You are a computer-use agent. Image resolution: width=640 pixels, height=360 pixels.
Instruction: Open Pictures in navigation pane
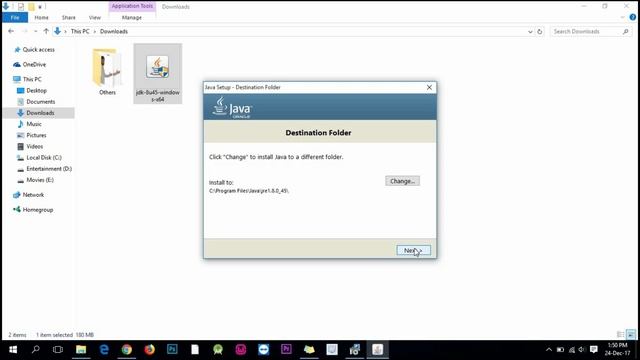[36, 135]
